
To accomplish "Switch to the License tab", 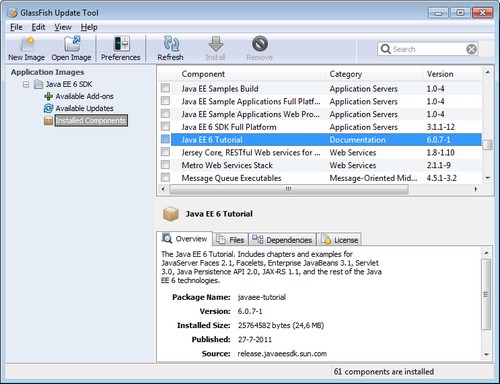I will click(339, 239).
